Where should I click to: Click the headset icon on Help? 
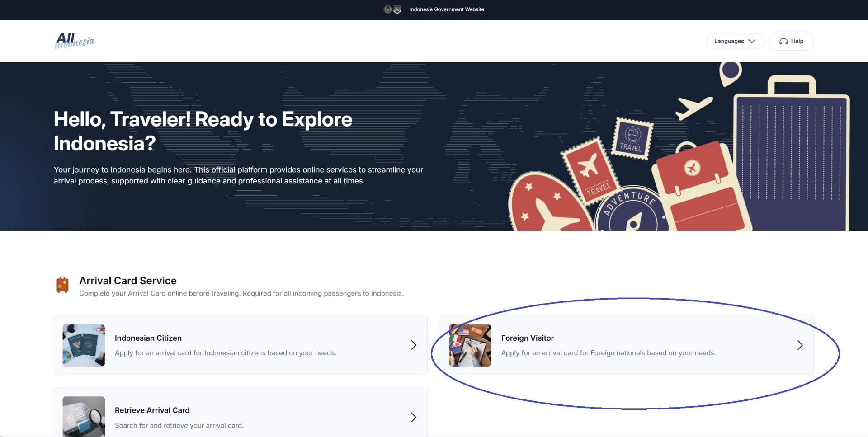click(x=783, y=41)
